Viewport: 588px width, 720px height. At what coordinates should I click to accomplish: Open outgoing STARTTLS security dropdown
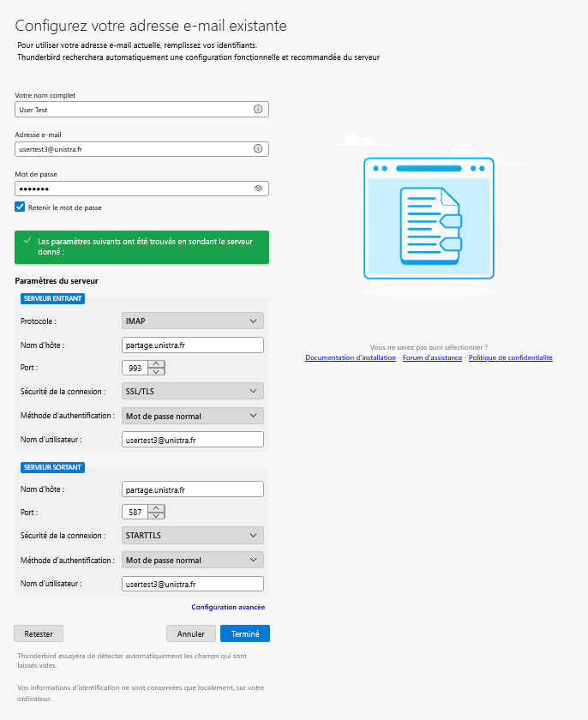pos(193,535)
